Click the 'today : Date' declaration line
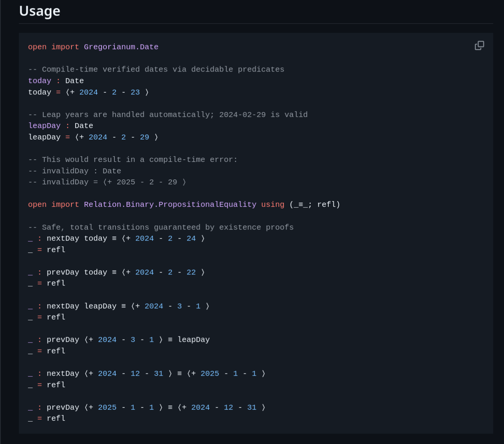 56,81
